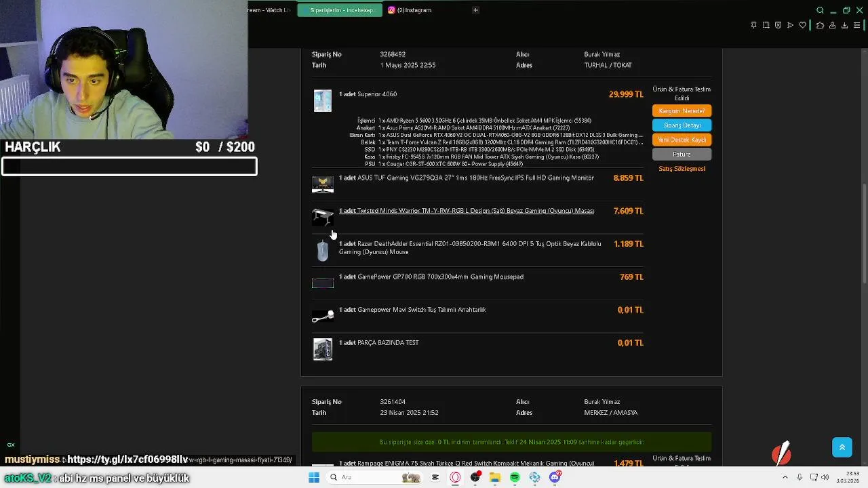This screenshot has width=868, height=488.
Task: Open the volume tray icon
Action: click(x=827, y=477)
